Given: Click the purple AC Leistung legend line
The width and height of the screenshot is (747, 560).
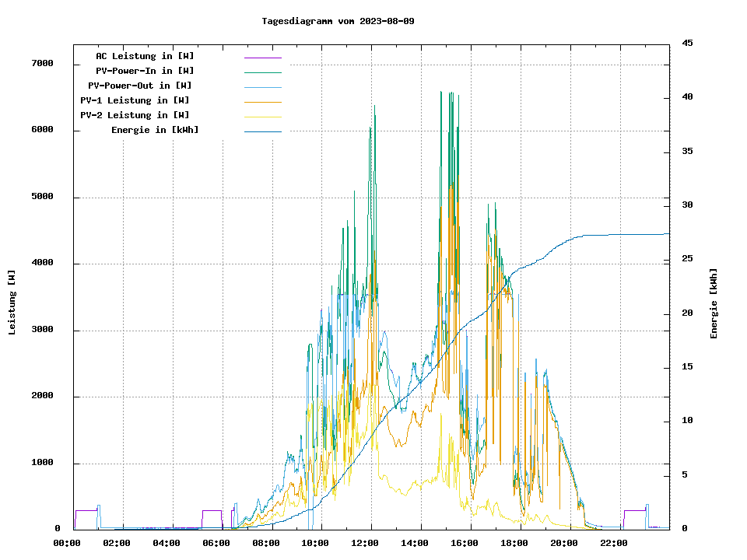Looking at the screenshot, I should (262, 58).
